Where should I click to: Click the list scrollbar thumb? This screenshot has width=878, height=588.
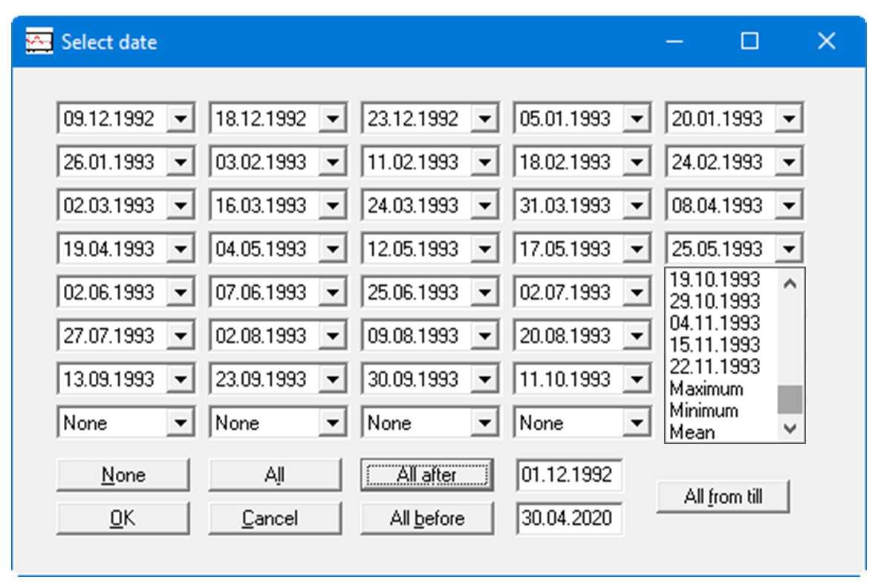tap(790, 399)
